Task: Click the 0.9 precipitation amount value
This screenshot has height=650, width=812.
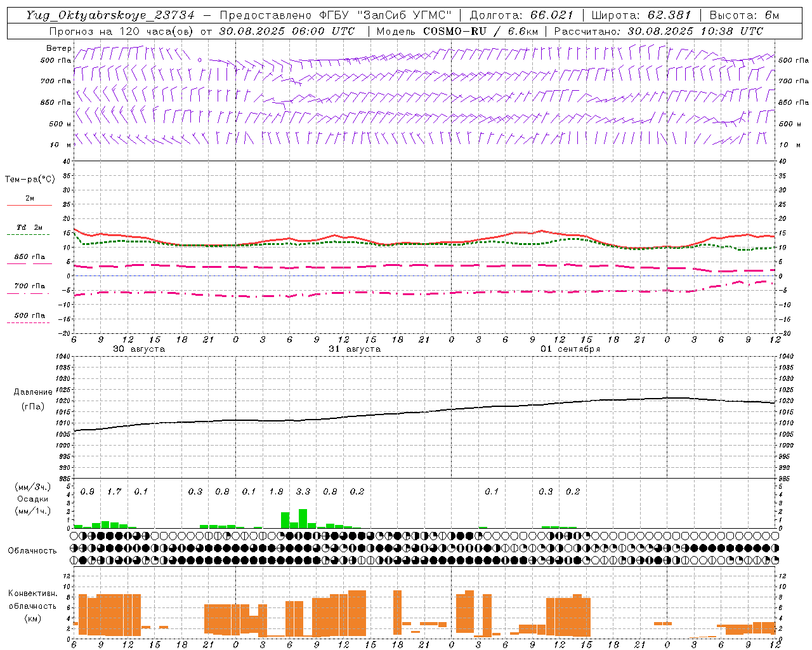Action: point(88,492)
